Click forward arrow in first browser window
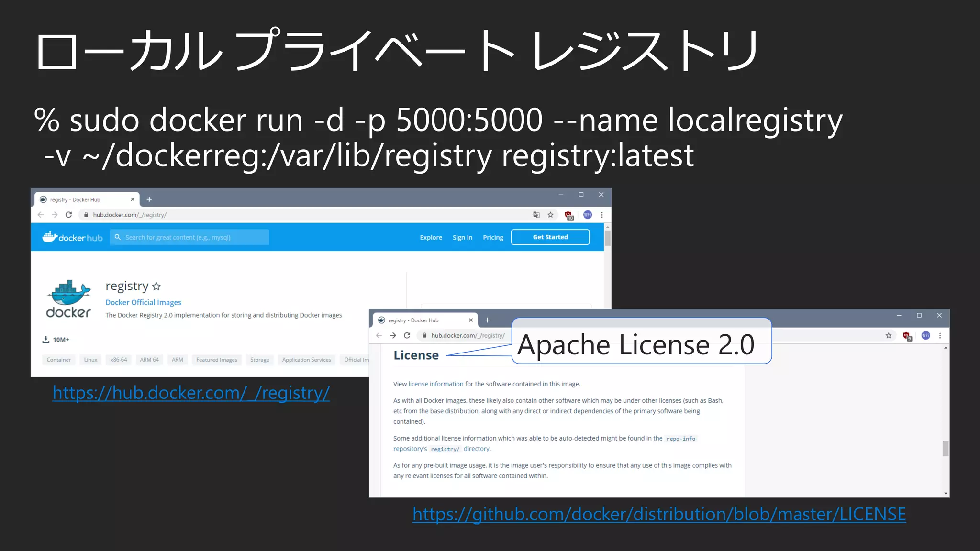980x551 pixels. click(55, 215)
